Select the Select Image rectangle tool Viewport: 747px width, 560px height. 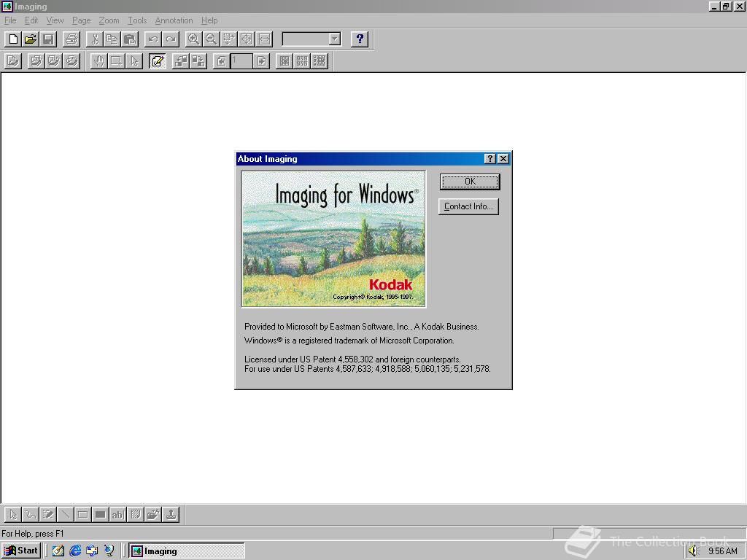(x=116, y=61)
